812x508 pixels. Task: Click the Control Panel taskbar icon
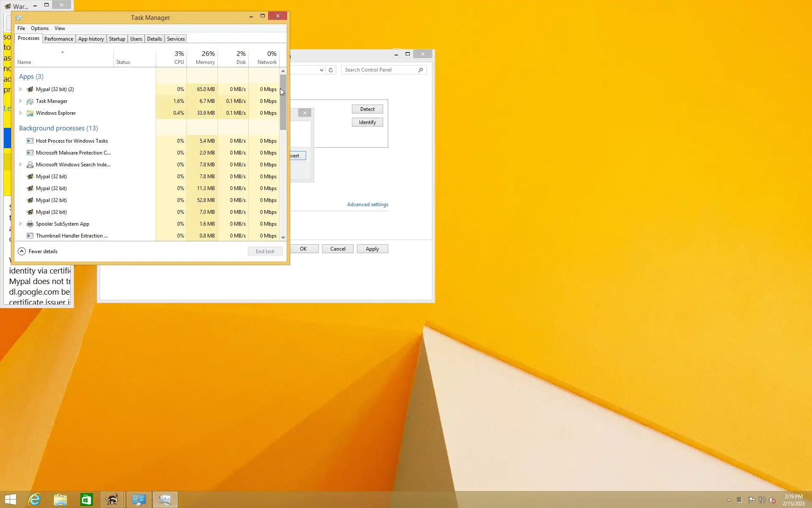(x=139, y=500)
